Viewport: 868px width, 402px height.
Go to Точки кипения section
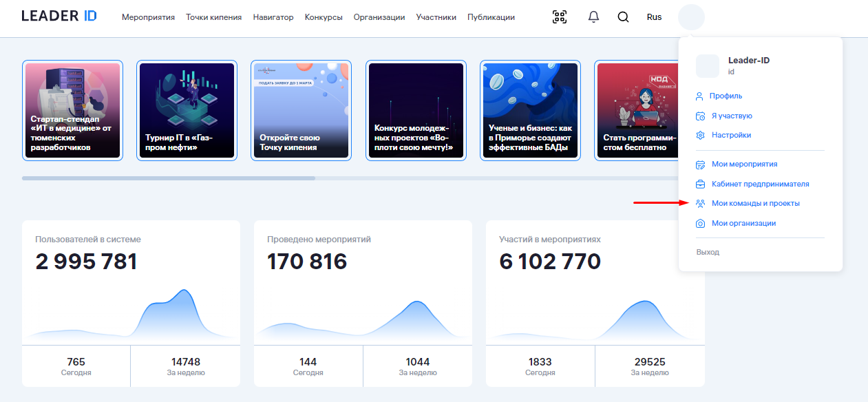(x=213, y=17)
